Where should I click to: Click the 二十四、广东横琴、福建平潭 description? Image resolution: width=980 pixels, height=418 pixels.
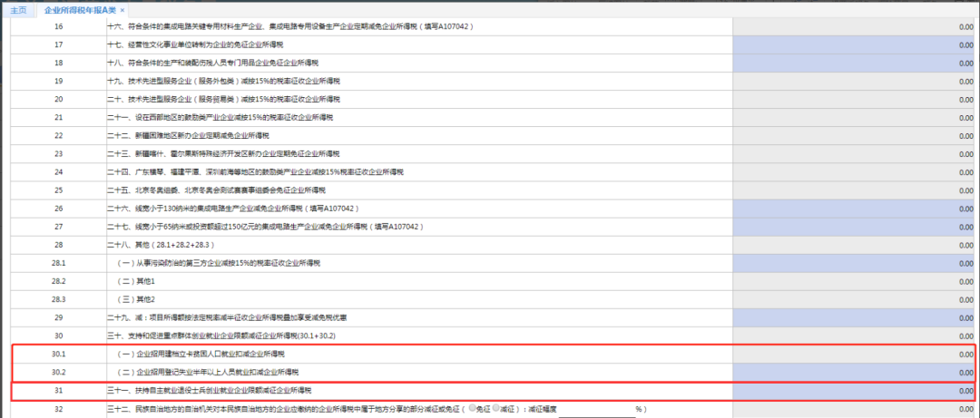tap(256, 171)
